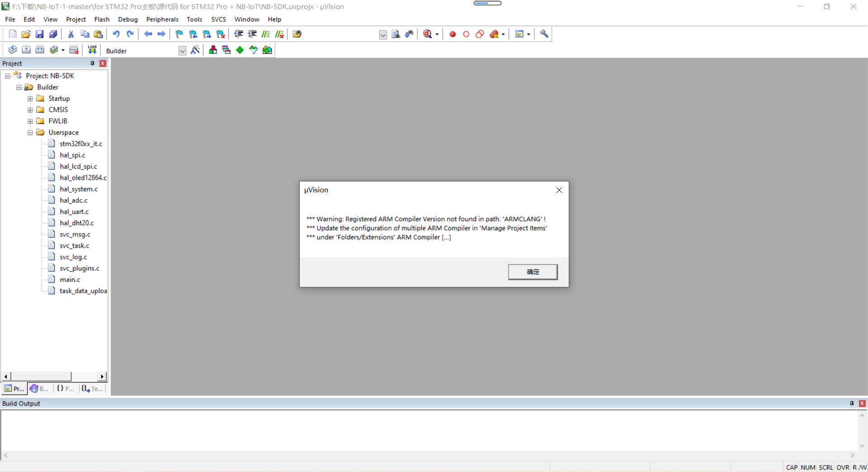Image resolution: width=868 pixels, height=472 pixels.
Task: Open the breakpoint kill dropdown arrow
Action: click(503, 34)
